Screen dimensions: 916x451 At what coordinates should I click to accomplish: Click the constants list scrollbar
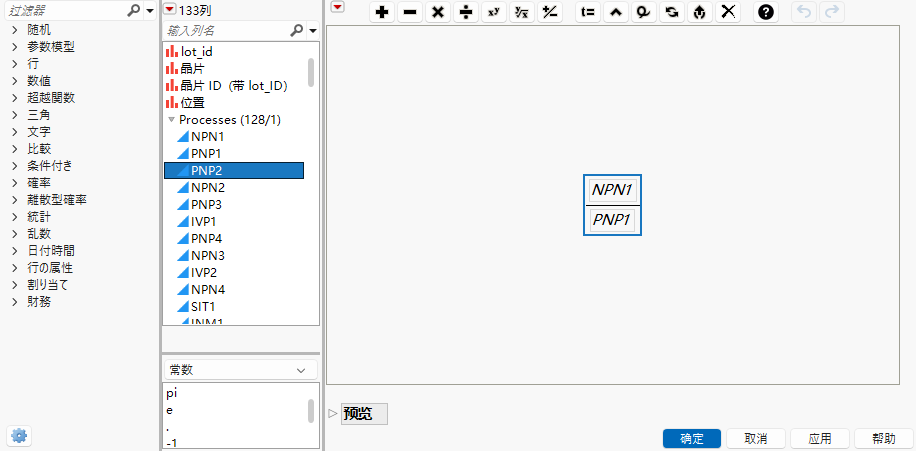(x=311, y=411)
